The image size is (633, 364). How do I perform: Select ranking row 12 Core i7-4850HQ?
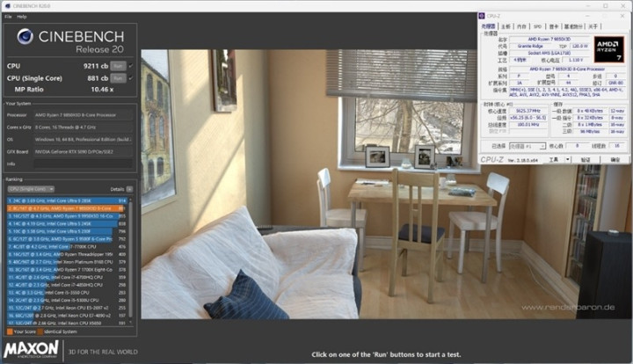coord(67,285)
